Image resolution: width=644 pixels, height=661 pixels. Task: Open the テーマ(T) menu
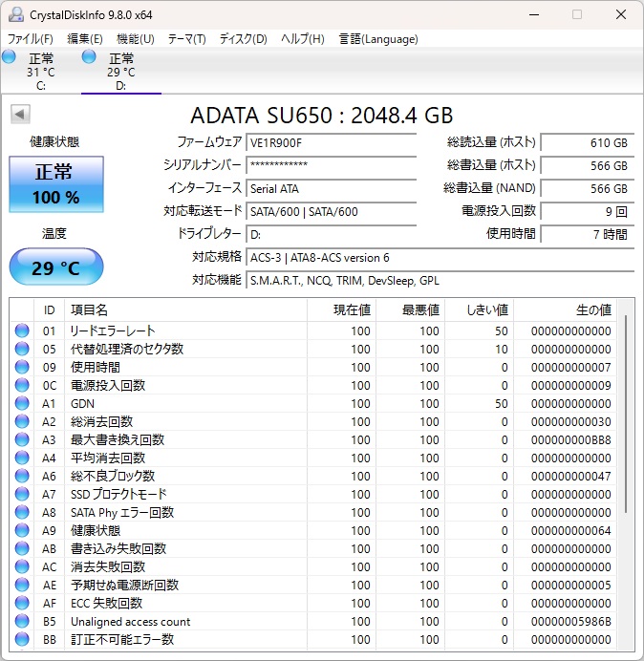187,39
